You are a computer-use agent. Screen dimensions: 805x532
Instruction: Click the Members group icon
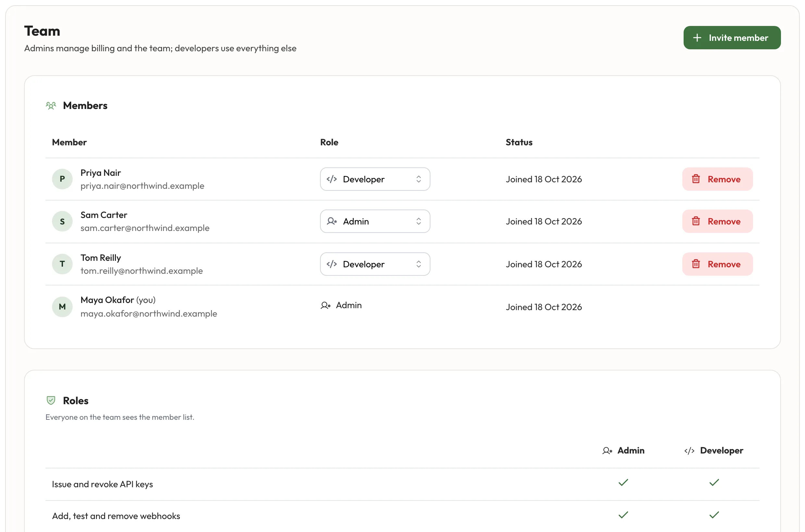[x=51, y=105]
